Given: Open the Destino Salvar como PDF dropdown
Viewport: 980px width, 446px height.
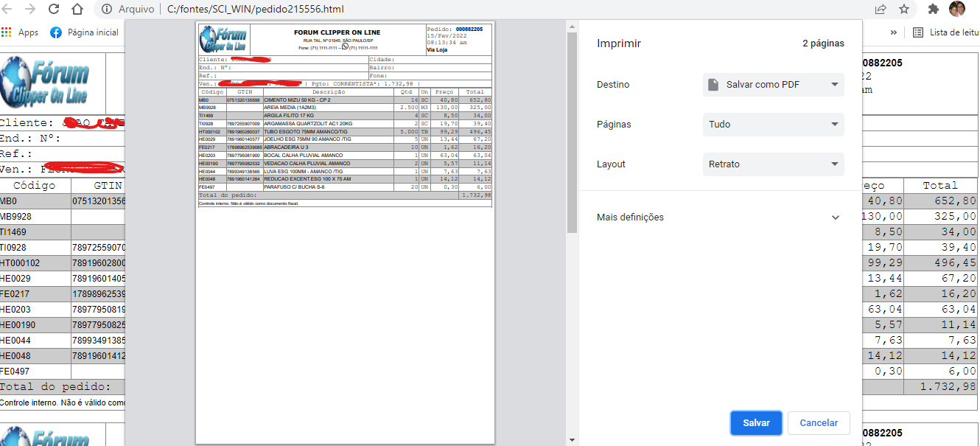Looking at the screenshot, I should pos(774,85).
